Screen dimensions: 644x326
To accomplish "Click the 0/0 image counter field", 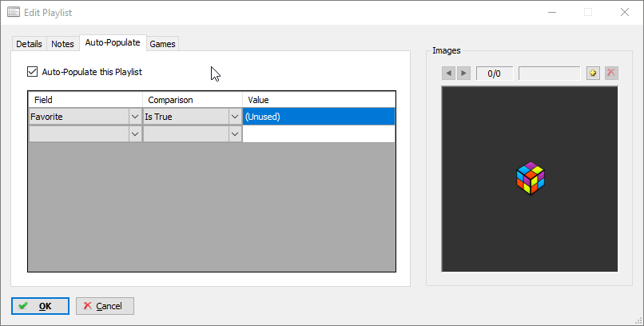I will [x=494, y=73].
